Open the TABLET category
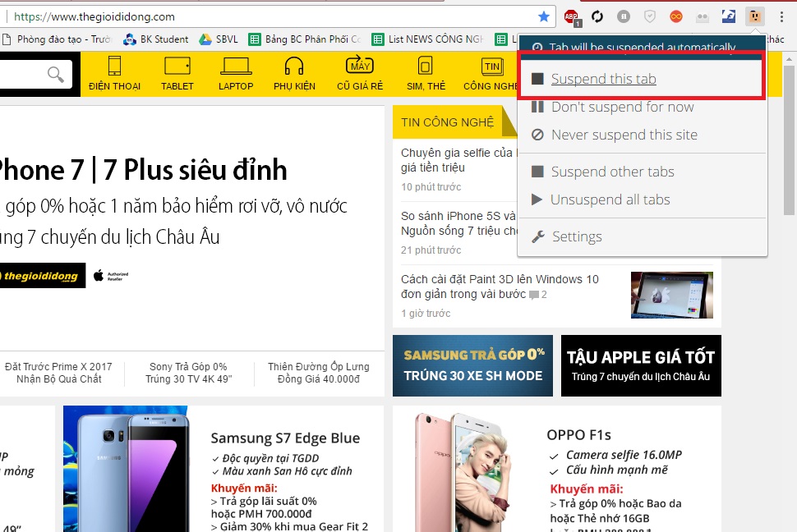 coord(177,74)
